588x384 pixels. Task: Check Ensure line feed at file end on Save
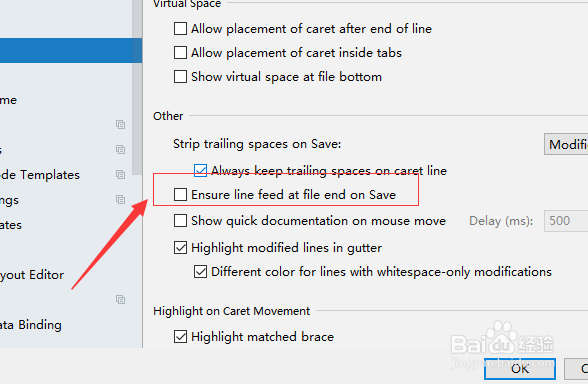[180, 195]
